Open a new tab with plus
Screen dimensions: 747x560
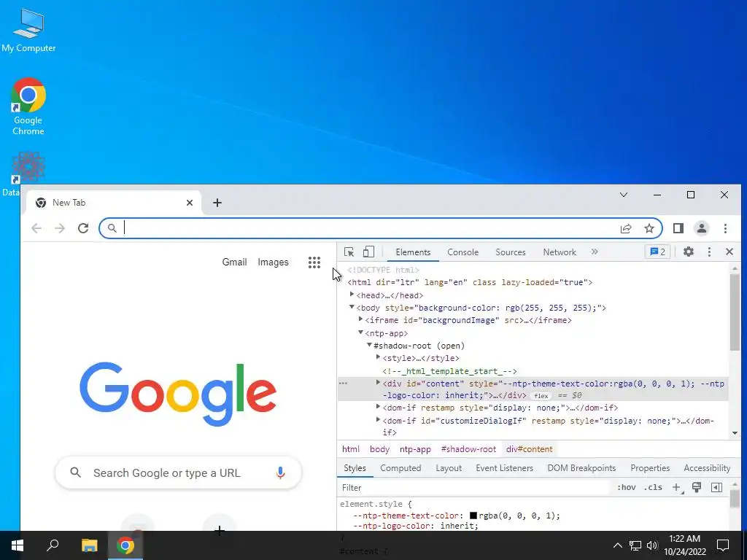coord(217,203)
